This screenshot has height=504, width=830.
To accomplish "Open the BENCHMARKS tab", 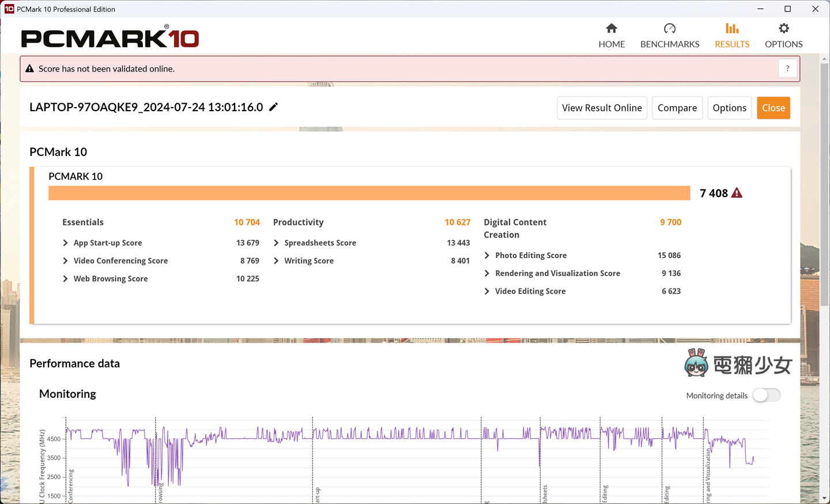I will [670, 36].
